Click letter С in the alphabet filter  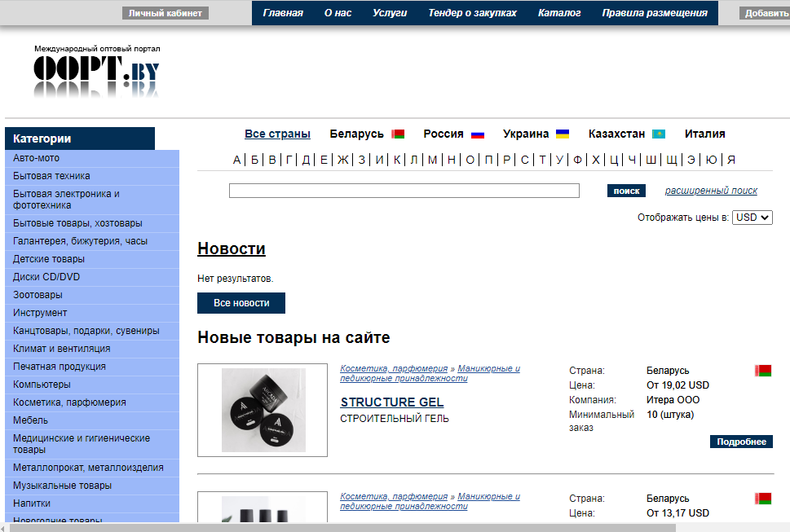click(524, 160)
